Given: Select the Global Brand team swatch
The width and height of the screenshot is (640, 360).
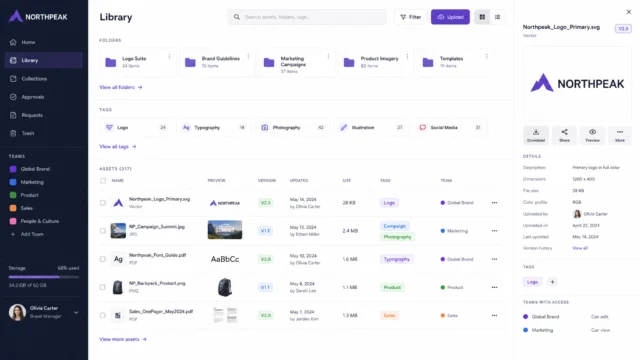Looking at the screenshot, I should [13, 169].
